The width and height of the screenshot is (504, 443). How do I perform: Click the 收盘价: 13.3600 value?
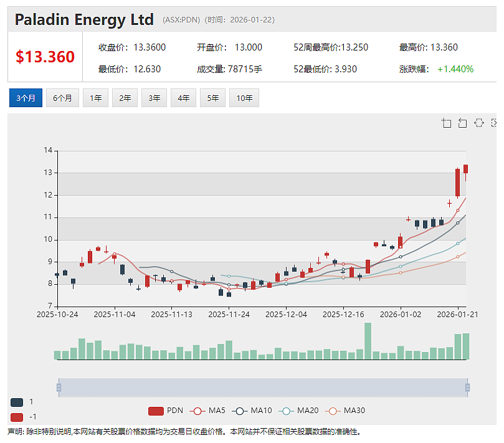point(132,47)
